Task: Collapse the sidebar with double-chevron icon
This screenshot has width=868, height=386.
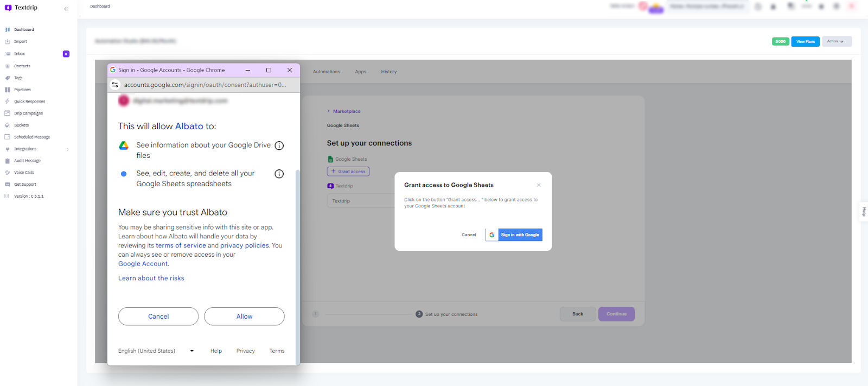Action: click(x=66, y=9)
